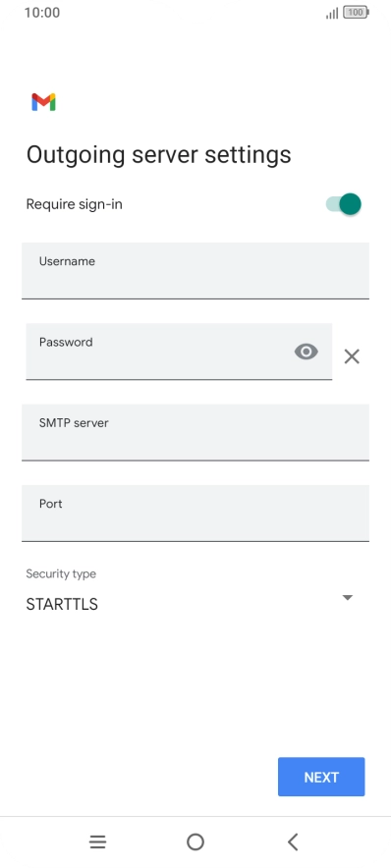Go home using circle navigation icon
Screen dimensions: 391x868
pyautogui.click(x=195, y=842)
